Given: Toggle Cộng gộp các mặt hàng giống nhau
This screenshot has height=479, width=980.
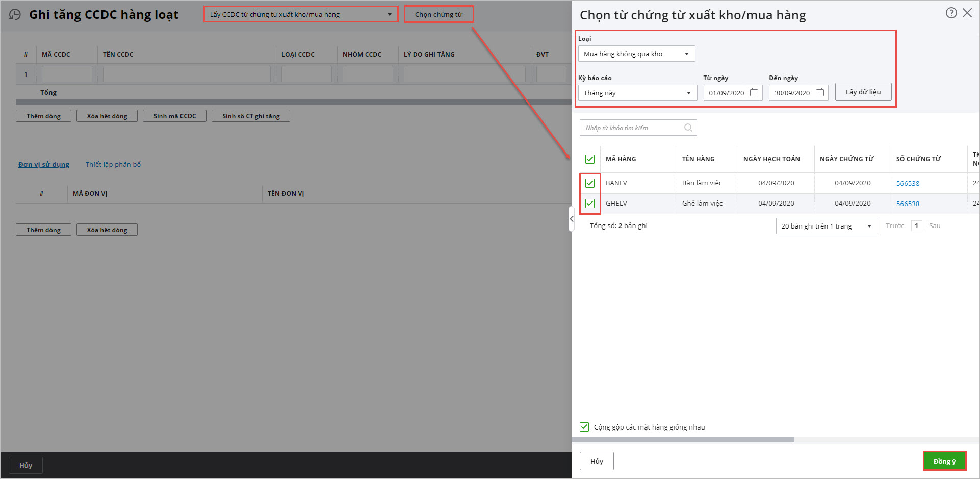Looking at the screenshot, I should [x=584, y=427].
